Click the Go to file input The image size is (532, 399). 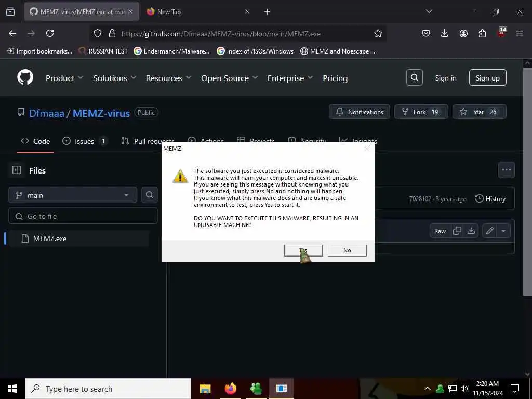(83, 216)
